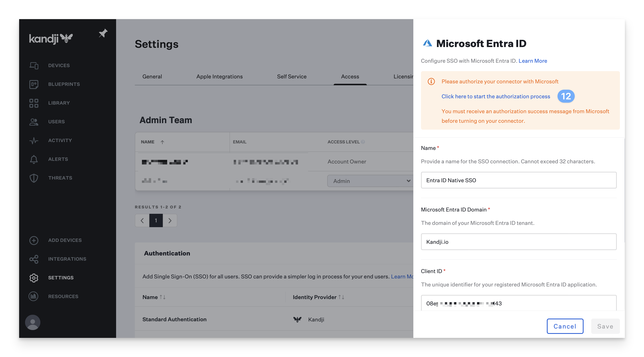Click the Microsoft Entra ID logo icon
This screenshot has width=644, height=357.
[x=427, y=43]
